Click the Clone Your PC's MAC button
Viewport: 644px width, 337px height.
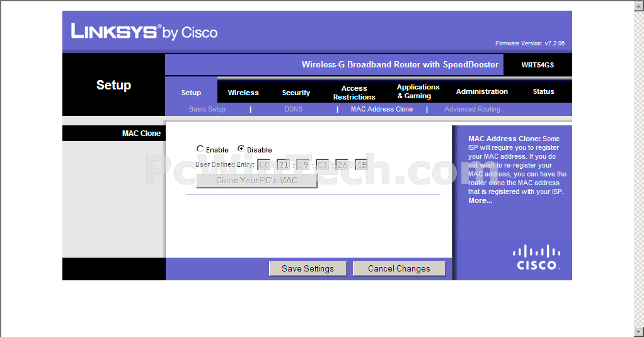coord(256,181)
